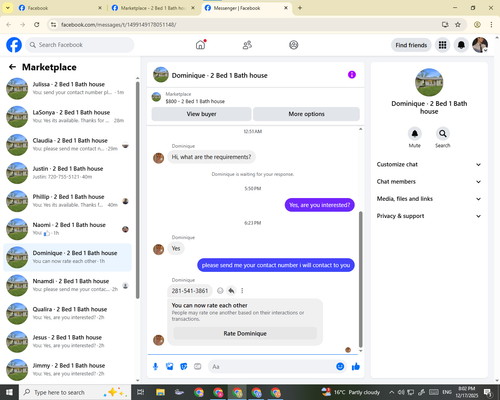The width and height of the screenshot is (500, 400).
Task: Choose a GIF icon
Action: [198, 367]
